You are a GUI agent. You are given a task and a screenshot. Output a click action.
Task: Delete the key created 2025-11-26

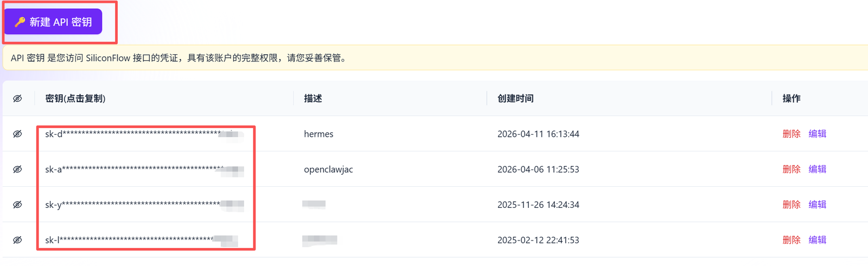click(x=791, y=205)
